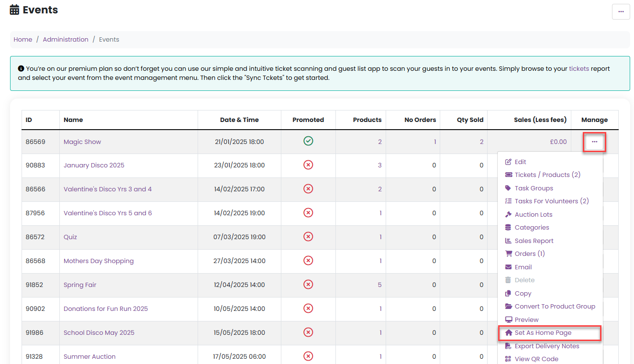The image size is (634, 364).
Task: Click the ticket icon beside Tickets / Products
Action: point(509,175)
